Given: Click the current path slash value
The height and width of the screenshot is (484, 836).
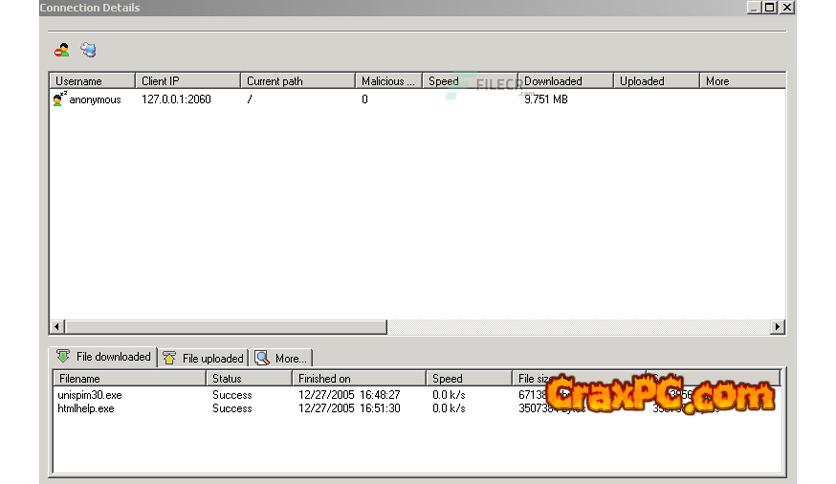Looking at the screenshot, I should 250,99.
